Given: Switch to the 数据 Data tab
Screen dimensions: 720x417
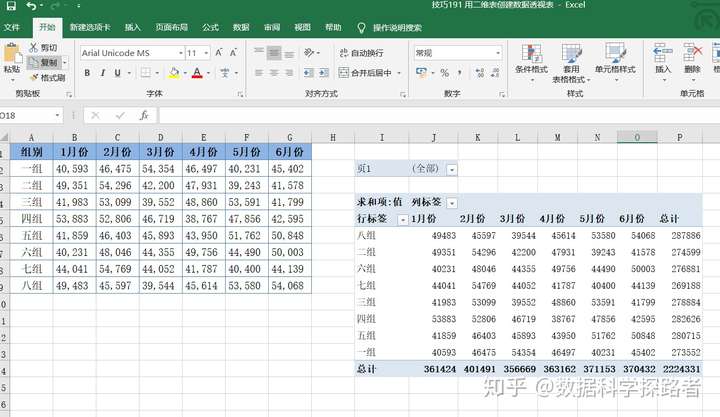Looking at the screenshot, I should 241,28.
